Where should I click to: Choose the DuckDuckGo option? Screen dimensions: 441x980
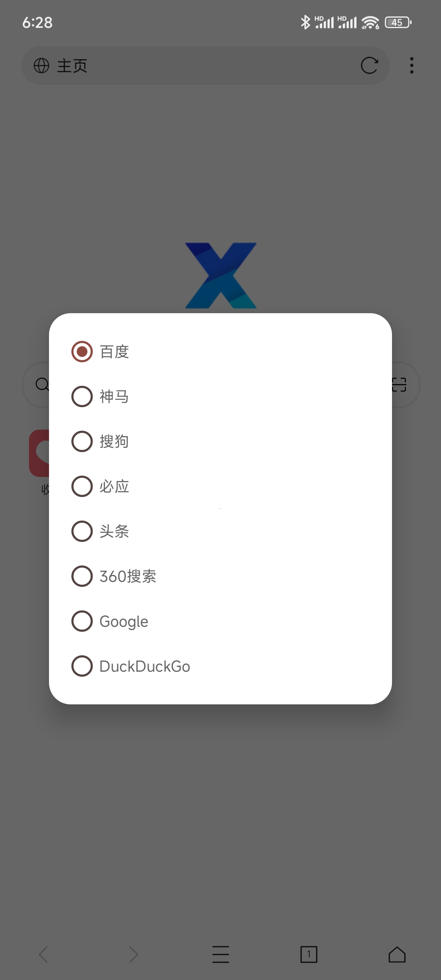pos(82,666)
